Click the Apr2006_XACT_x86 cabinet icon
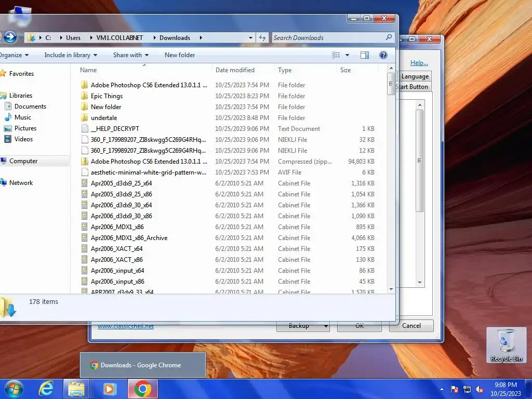Viewport: 532px width, 399px height. [x=85, y=260]
